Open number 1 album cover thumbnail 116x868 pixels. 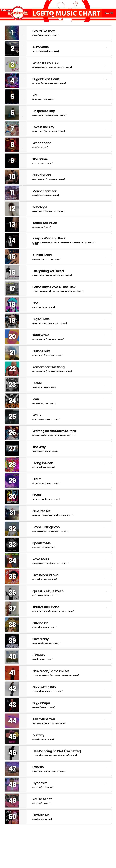tap(12, 33)
